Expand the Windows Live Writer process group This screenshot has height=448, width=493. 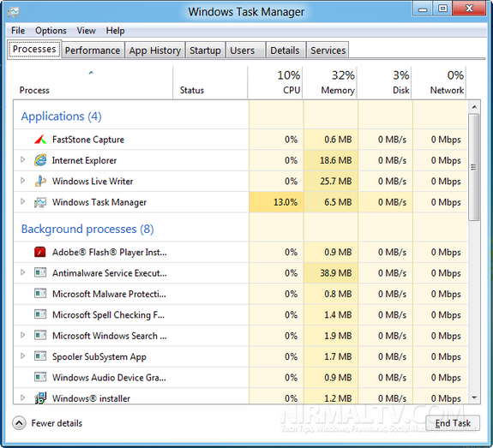click(22, 181)
